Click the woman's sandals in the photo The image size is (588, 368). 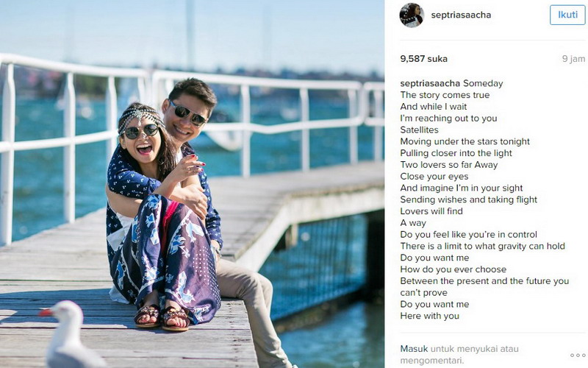pyautogui.click(x=162, y=316)
